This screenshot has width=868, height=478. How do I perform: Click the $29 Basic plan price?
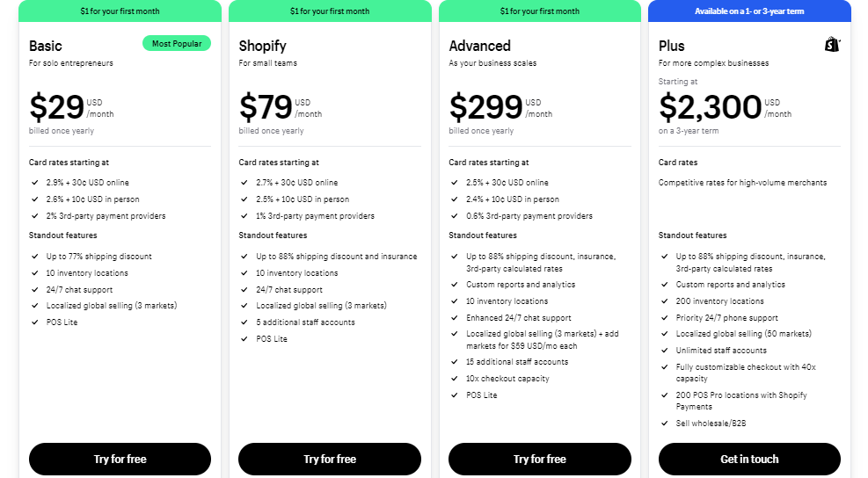[x=56, y=107]
